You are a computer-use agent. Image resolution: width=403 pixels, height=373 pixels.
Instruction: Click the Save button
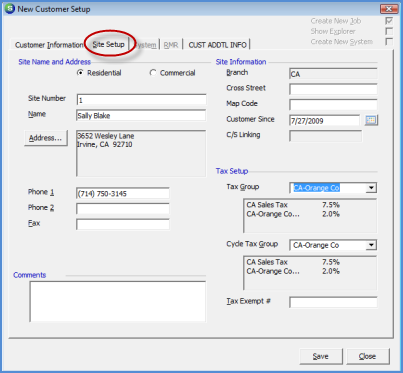321,356
